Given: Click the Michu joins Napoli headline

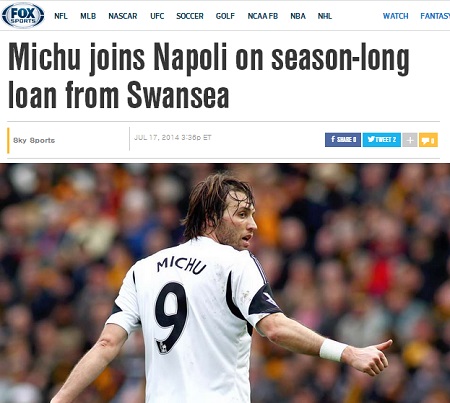Looking at the screenshot, I should (x=208, y=76).
